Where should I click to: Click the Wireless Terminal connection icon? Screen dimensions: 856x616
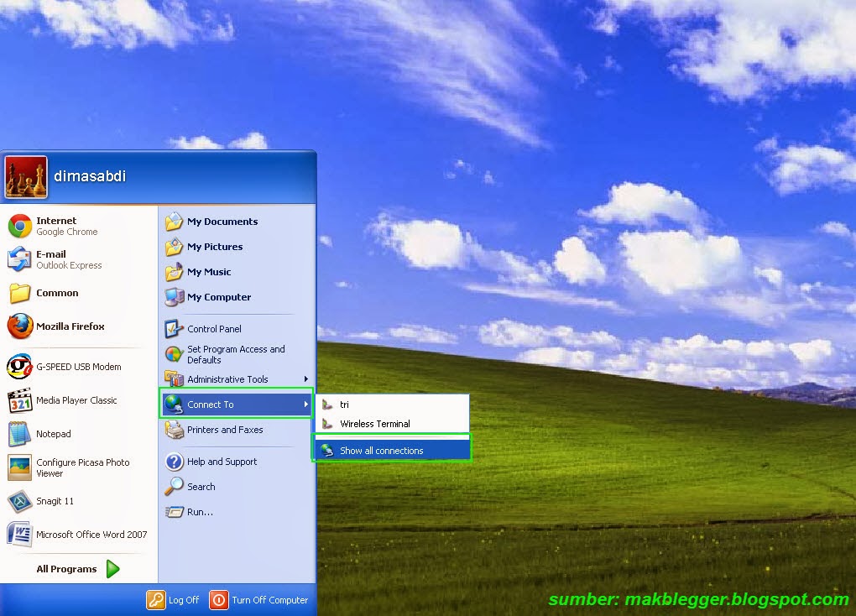click(x=327, y=424)
